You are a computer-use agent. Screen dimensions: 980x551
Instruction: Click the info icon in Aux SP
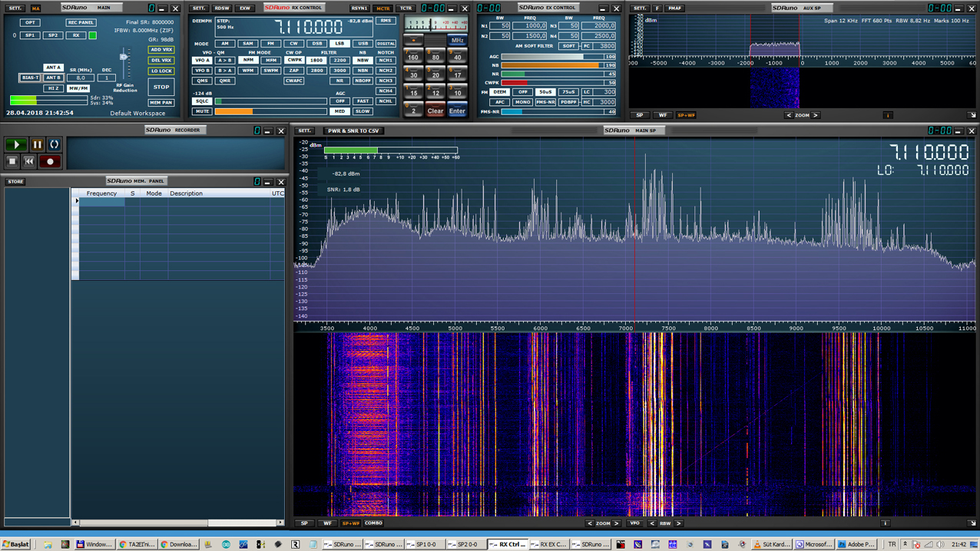[888, 115]
